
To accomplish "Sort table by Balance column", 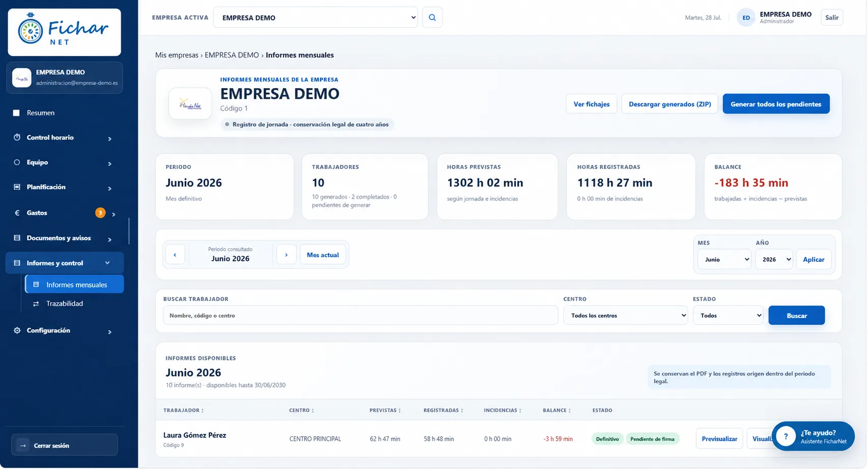I will pyautogui.click(x=558, y=411).
